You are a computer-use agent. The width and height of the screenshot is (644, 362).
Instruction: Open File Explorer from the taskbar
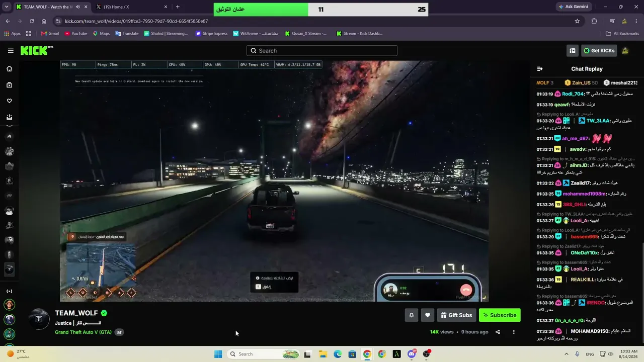click(323, 354)
